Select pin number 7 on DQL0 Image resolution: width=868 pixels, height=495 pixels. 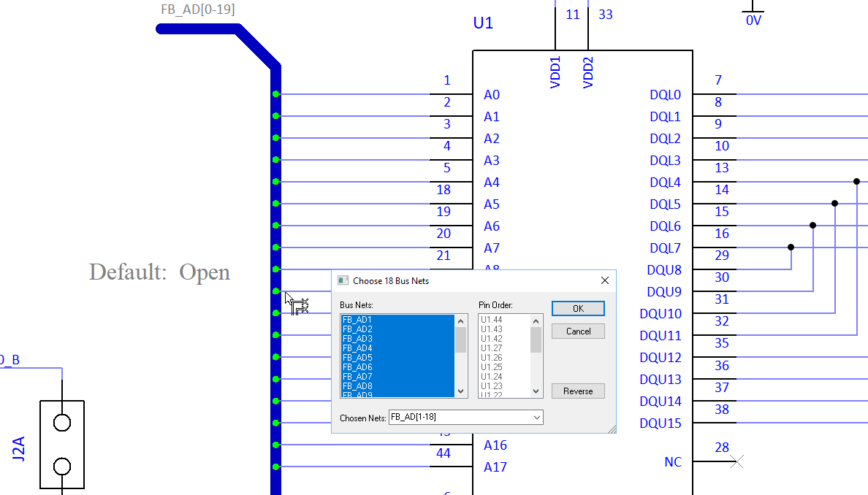pos(718,80)
